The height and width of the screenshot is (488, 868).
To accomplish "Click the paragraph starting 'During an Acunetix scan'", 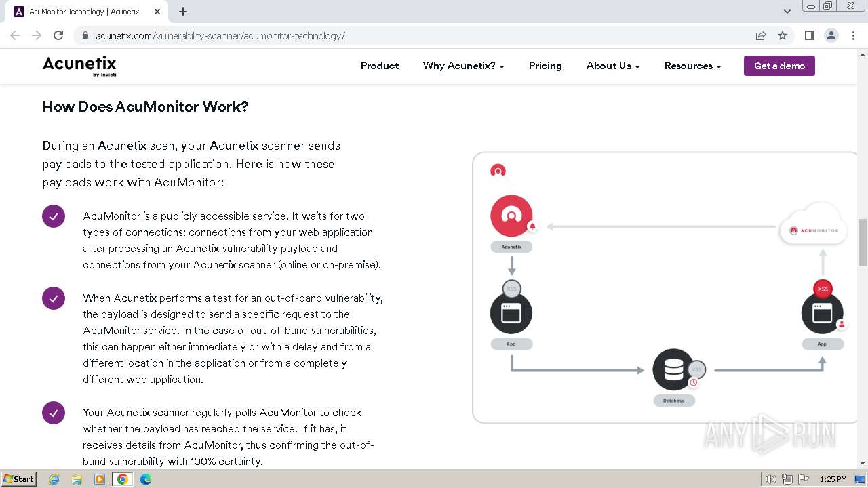I will (191, 164).
